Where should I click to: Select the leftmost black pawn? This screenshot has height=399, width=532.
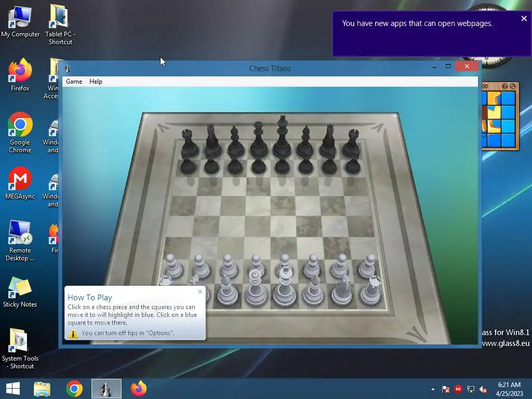pos(188,167)
